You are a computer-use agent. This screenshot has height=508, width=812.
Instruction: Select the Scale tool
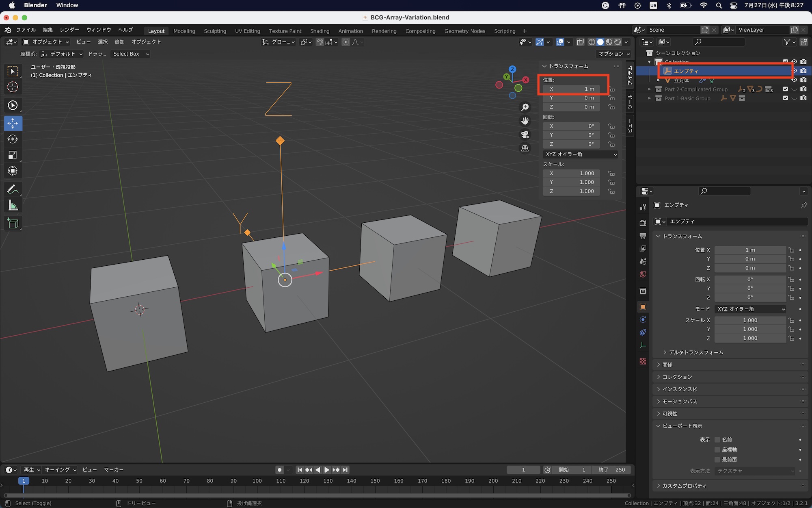[13, 155]
